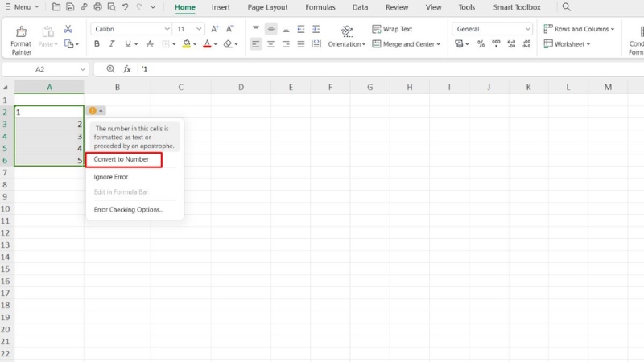Click the Increase Font Size icon

(214, 29)
